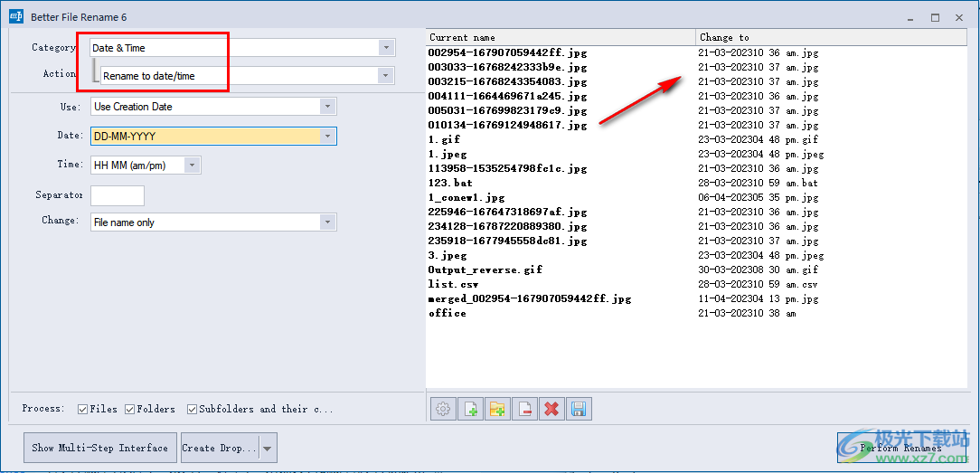Click the Change to column header

pyautogui.click(x=831, y=37)
